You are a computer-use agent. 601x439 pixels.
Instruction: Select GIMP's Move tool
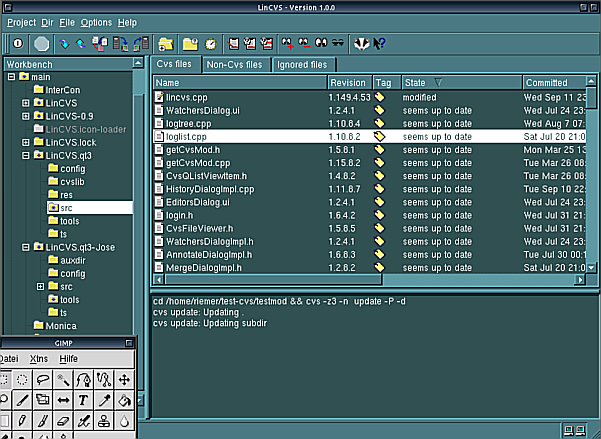coord(124,379)
